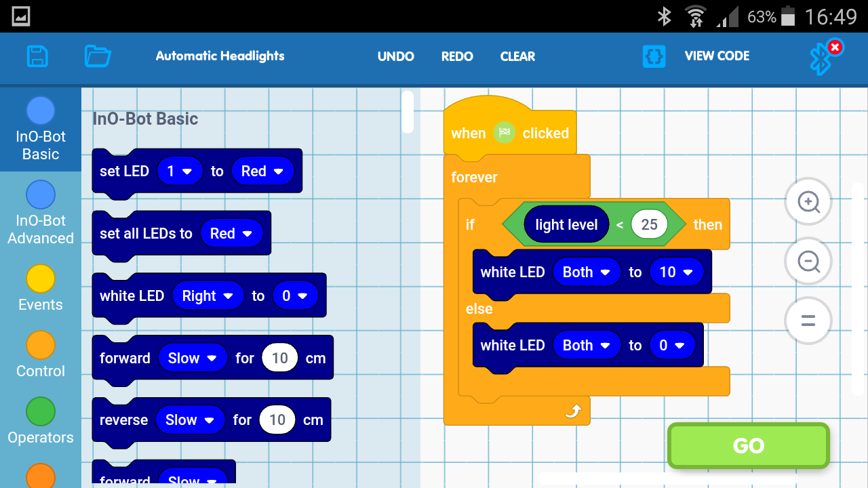Select the InO-Bot Basic category
The height and width of the screenshot is (488, 868).
[41, 129]
